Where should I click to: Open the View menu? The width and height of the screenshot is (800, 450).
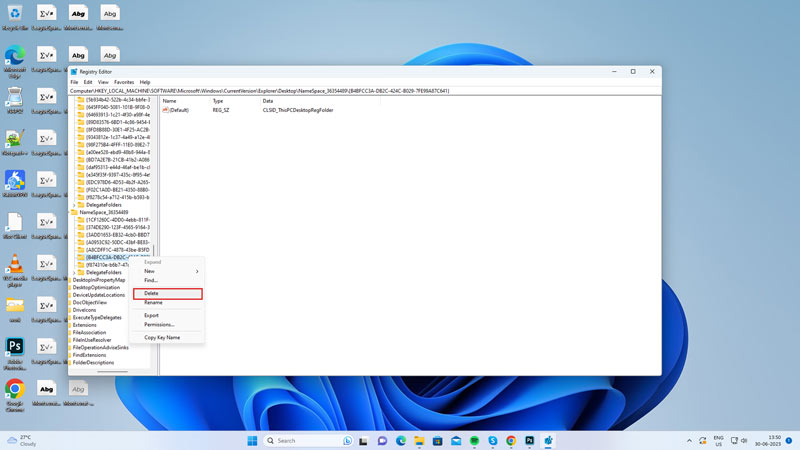pos(103,82)
